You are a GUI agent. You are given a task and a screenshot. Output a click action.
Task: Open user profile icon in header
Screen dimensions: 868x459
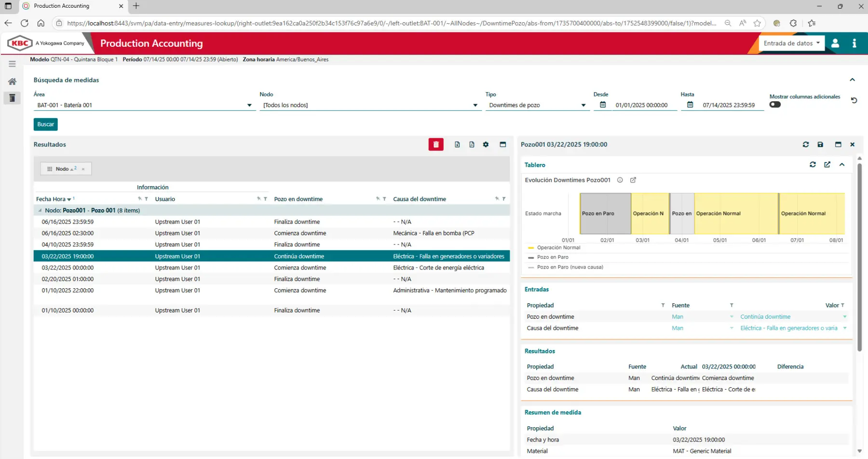(835, 43)
